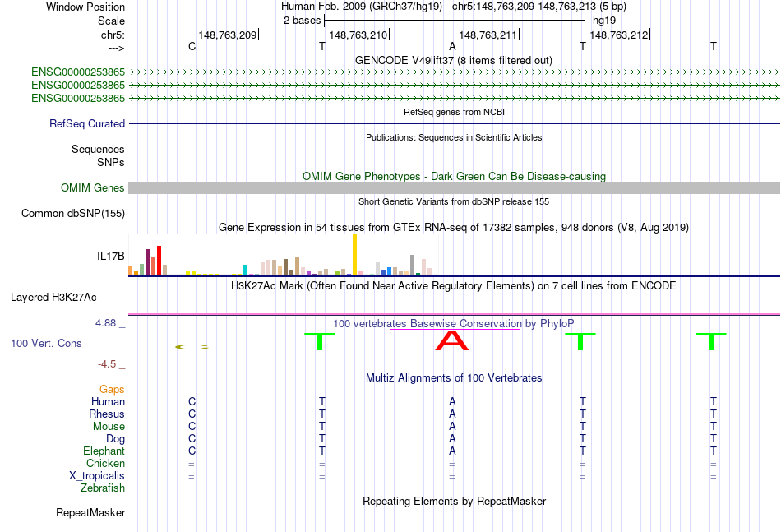Click the IL17B gene label
Viewport: 781px width, 532px height.
click(111, 256)
